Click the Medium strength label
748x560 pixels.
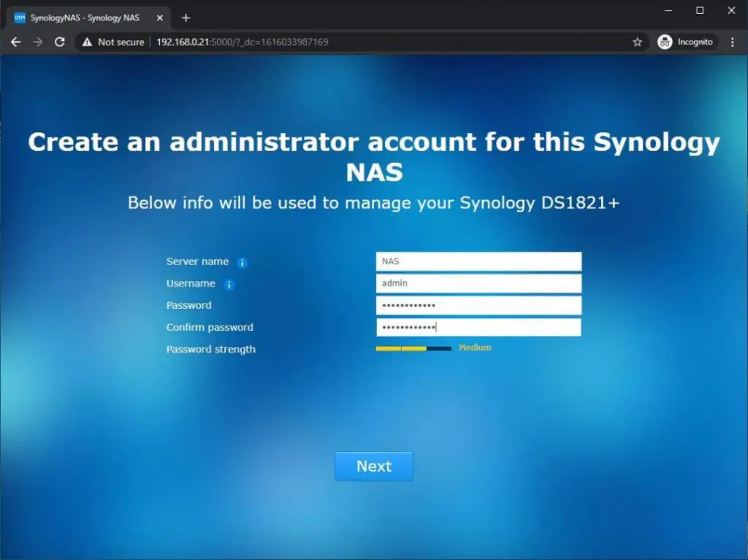tap(475, 348)
